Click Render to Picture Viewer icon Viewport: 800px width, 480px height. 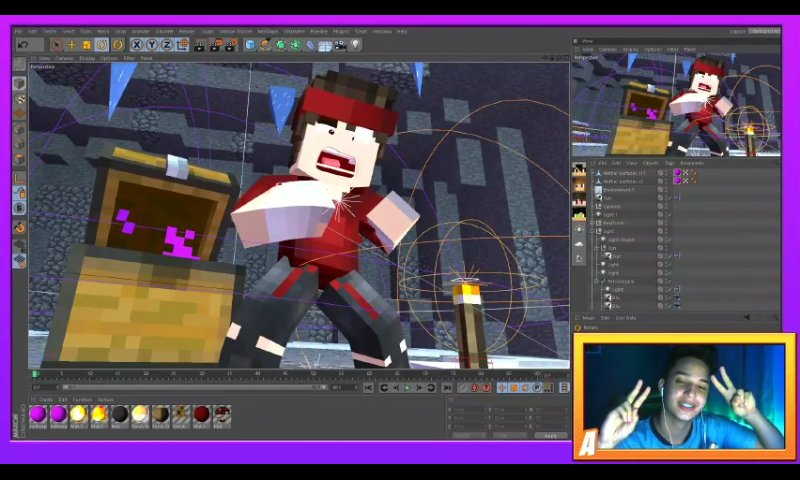(x=216, y=45)
